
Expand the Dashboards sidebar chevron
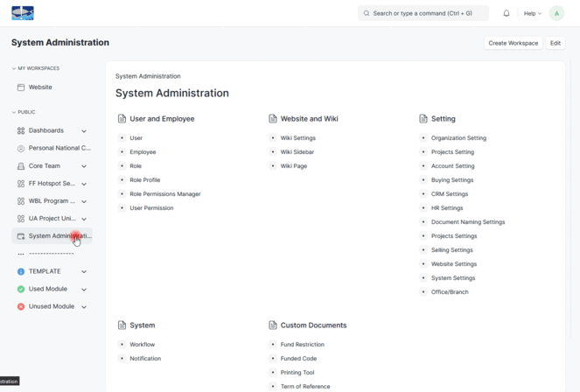(84, 131)
